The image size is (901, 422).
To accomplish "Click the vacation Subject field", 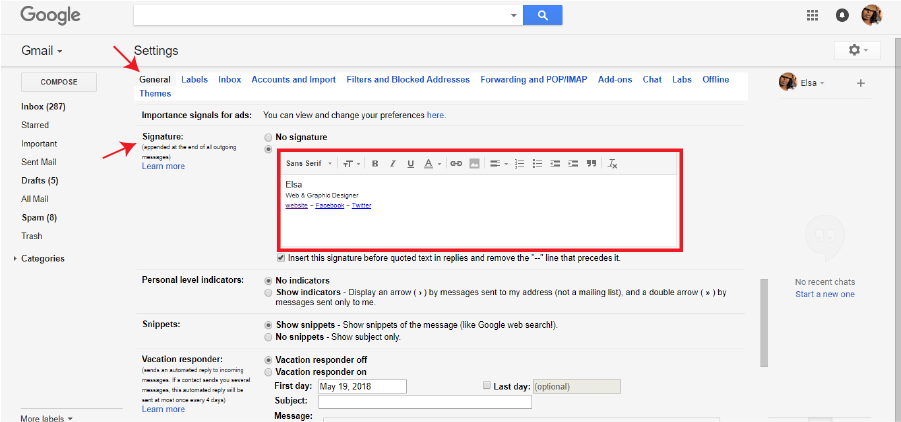I will [425, 401].
